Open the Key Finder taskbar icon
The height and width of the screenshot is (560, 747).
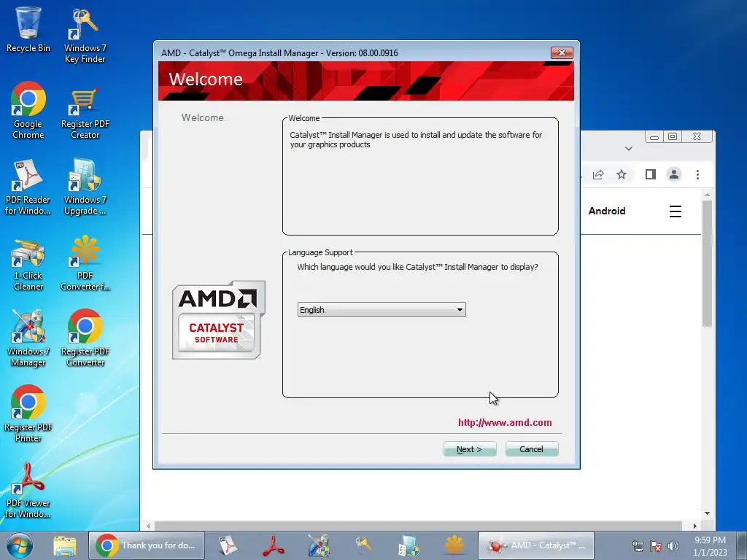pos(363,545)
